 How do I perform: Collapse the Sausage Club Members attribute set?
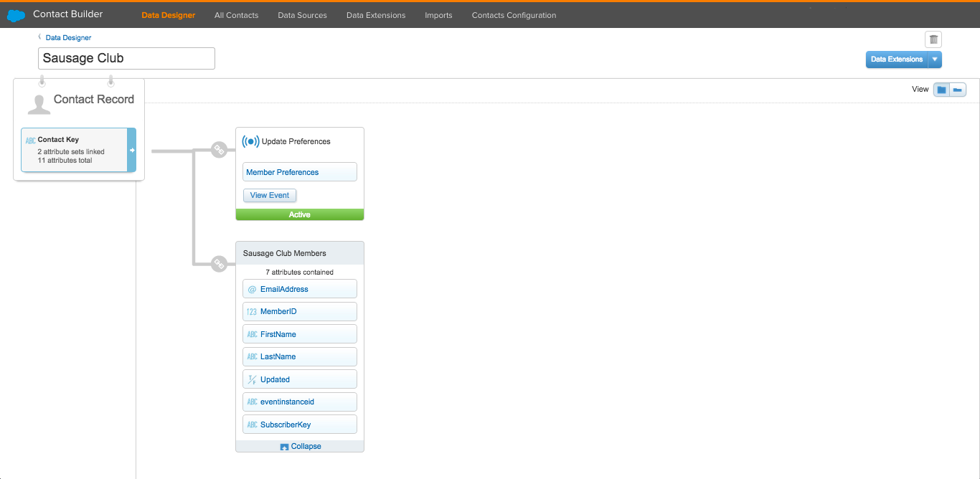click(x=300, y=446)
